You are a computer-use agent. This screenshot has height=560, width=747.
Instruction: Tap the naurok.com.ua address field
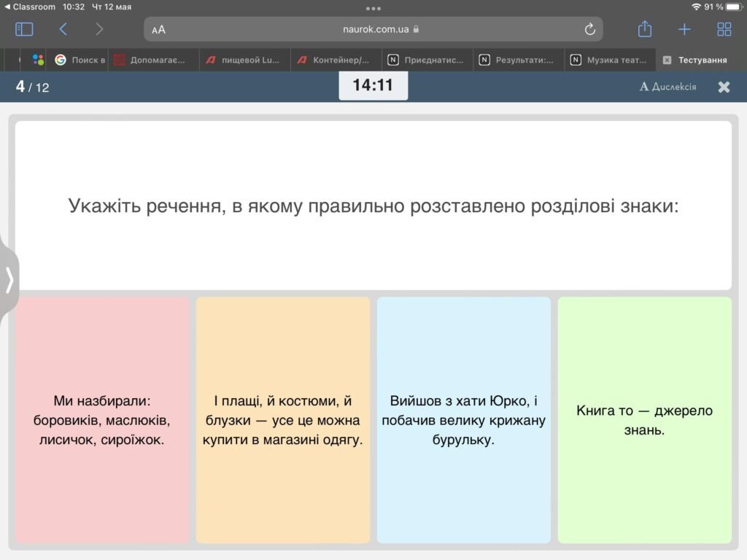point(373,29)
